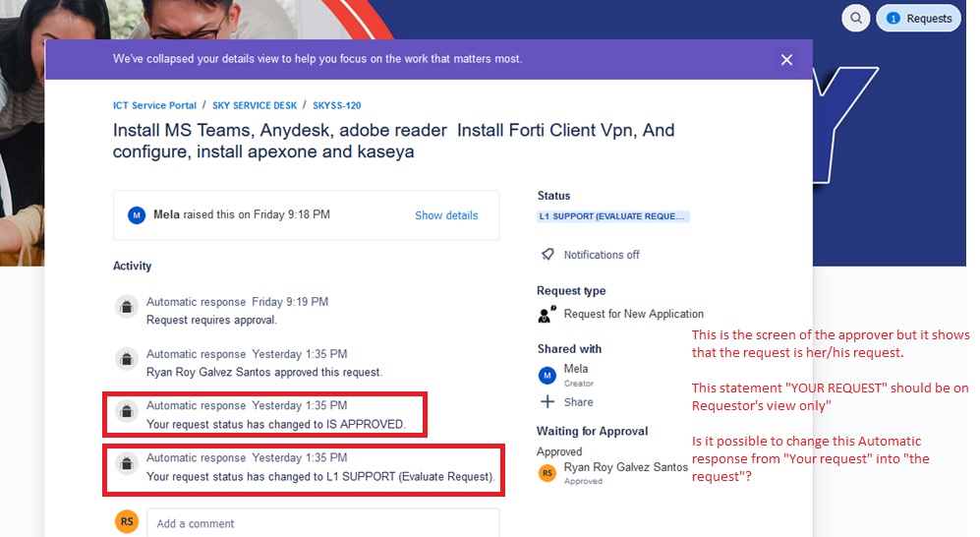The width and height of the screenshot is (980, 537).
Task: Open the search magnifier icon
Action: point(855,18)
